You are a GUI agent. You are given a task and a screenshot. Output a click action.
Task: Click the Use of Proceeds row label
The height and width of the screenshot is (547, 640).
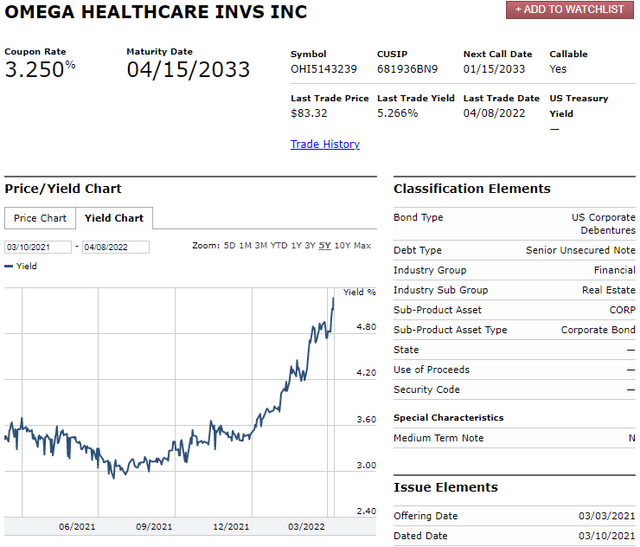coord(431,370)
